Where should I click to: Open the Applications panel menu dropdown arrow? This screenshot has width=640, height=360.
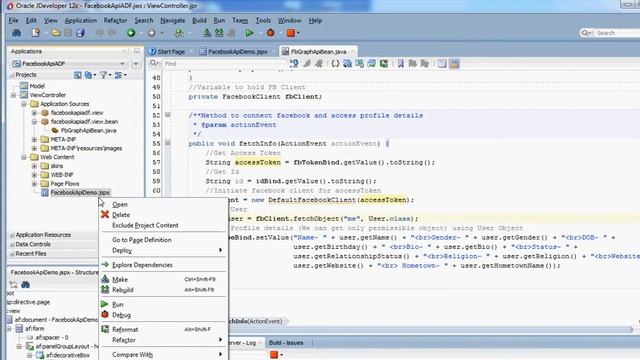(136, 64)
